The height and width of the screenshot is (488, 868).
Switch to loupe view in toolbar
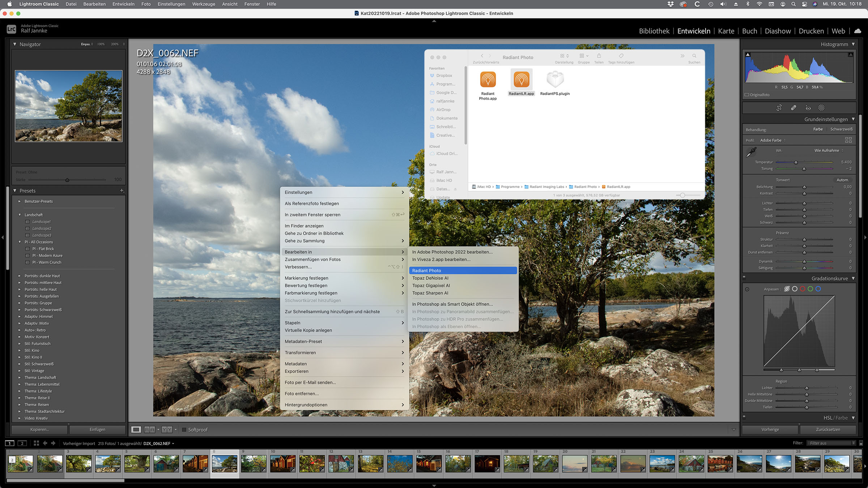pos(136,429)
